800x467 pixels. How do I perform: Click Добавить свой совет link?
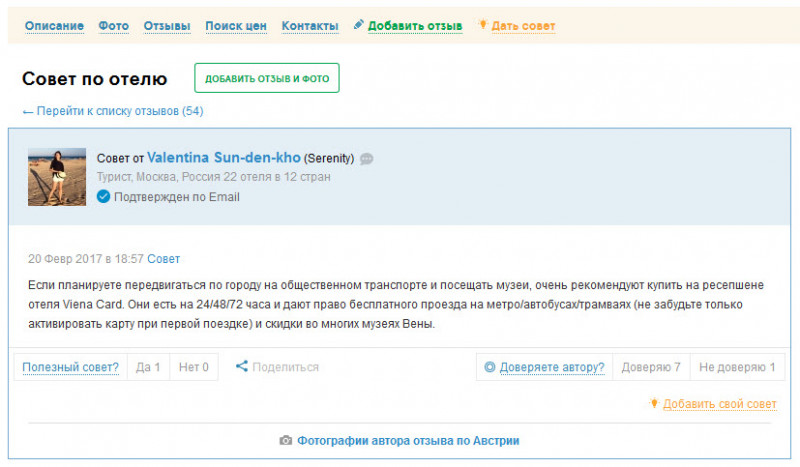click(x=719, y=404)
